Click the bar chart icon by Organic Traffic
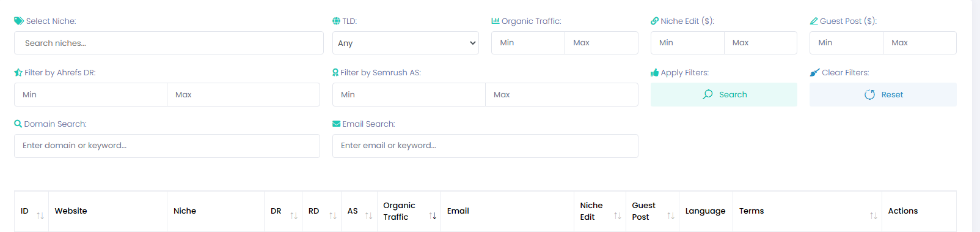 coord(495,21)
